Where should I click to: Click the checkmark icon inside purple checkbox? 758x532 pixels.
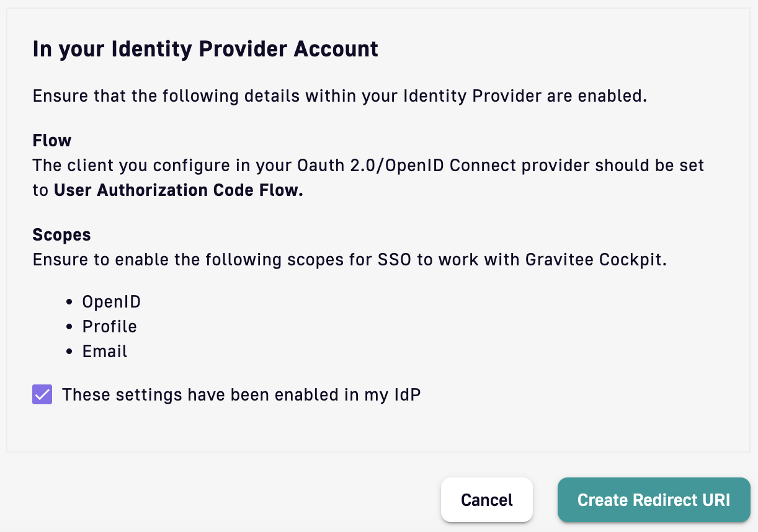42,394
